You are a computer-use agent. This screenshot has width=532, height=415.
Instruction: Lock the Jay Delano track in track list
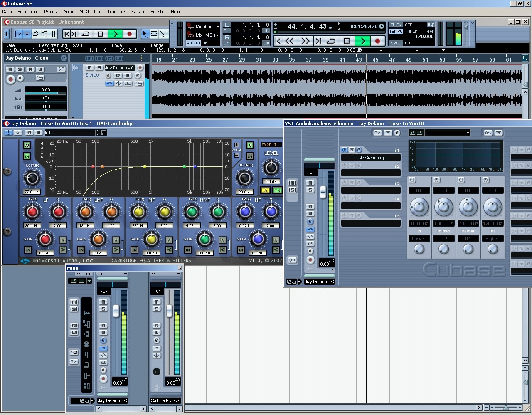(x=139, y=84)
